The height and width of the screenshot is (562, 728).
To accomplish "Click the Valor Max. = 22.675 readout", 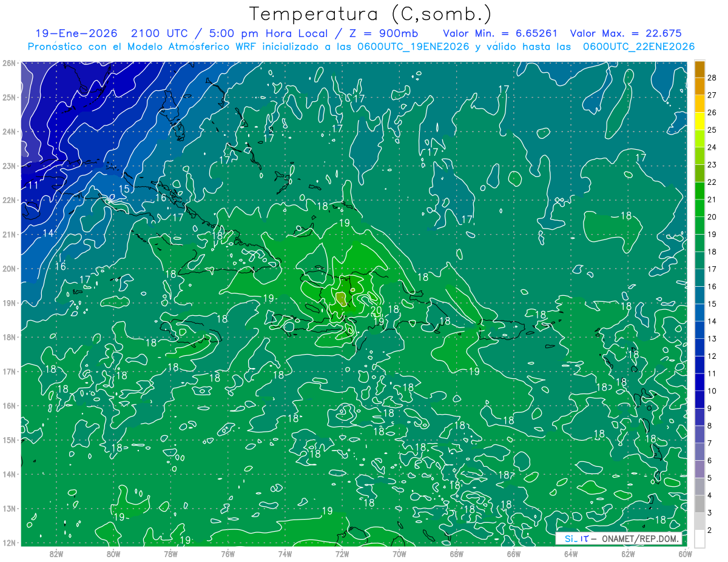I will point(626,33).
